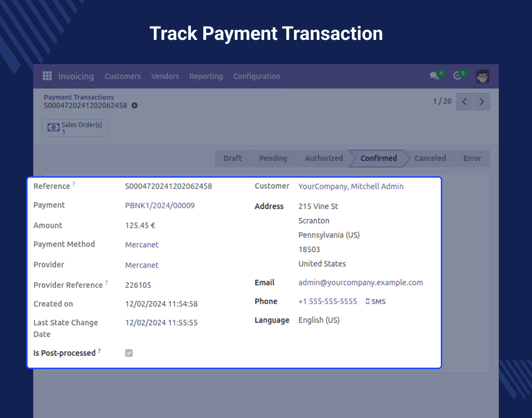This screenshot has width=532, height=418.
Task: Open the Mercanet provider link
Action: (x=142, y=265)
